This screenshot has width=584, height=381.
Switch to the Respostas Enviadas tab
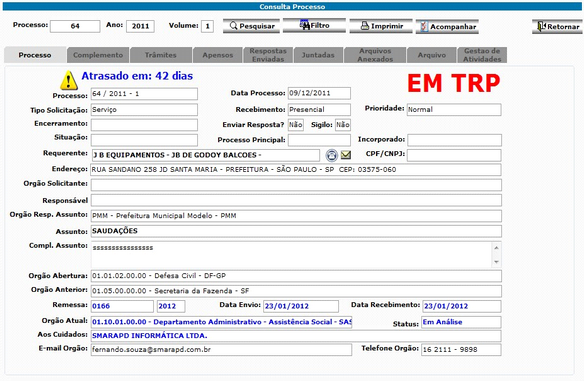click(268, 55)
